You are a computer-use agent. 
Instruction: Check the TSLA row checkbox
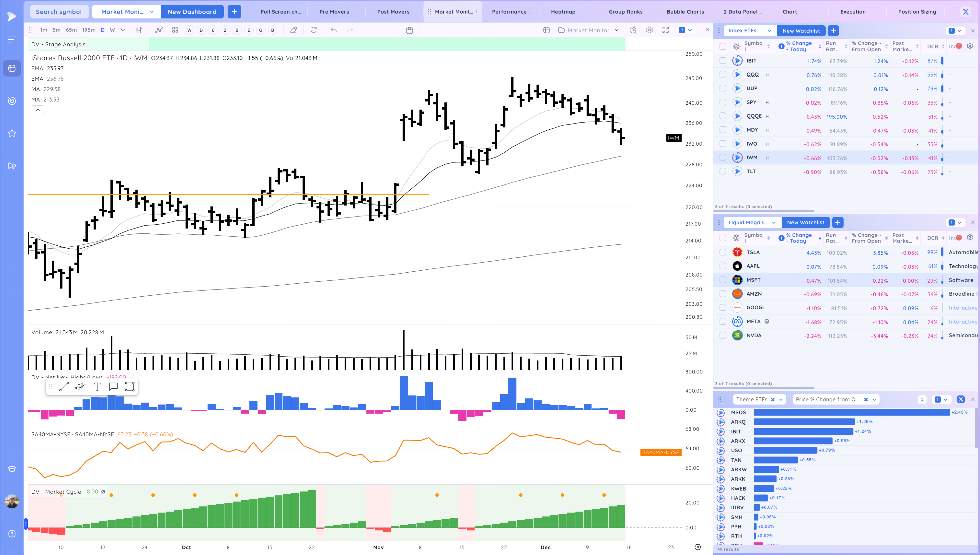pyautogui.click(x=723, y=252)
